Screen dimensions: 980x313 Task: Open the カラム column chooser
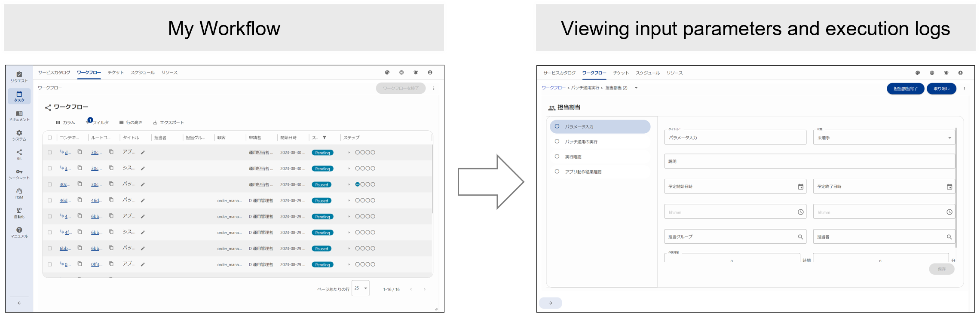(65, 123)
